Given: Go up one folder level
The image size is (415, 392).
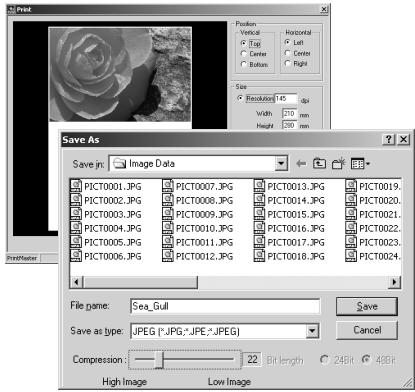Looking at the screenshot, I should point(319,164).
